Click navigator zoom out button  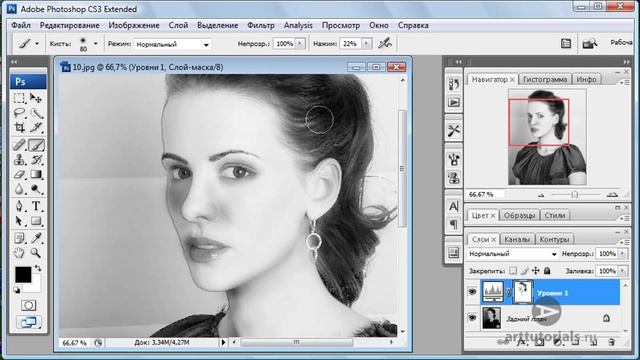(x=541, y=195)
